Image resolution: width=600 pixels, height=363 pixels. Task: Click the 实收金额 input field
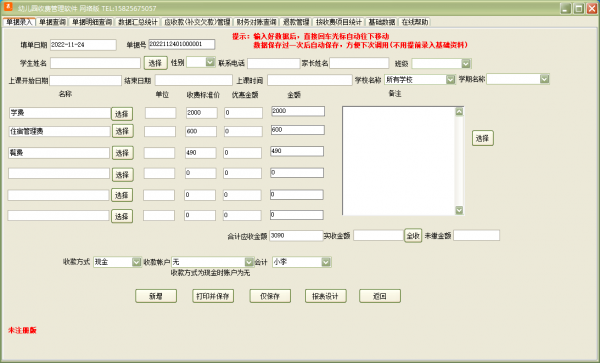point(378,236)
